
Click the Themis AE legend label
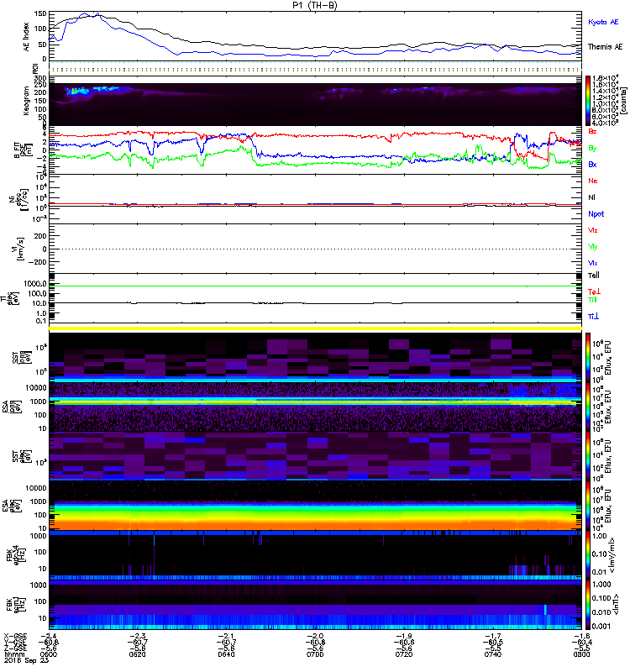[605, 47]
